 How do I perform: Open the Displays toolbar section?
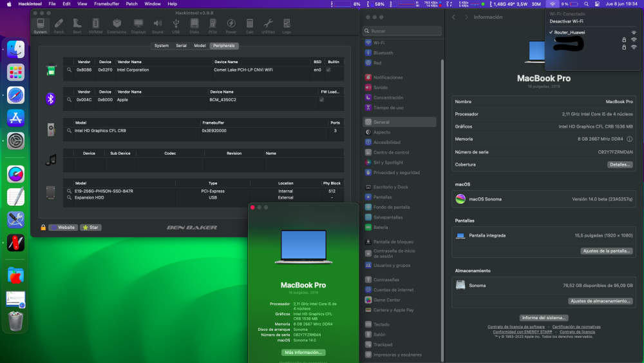tap(138, 26)
